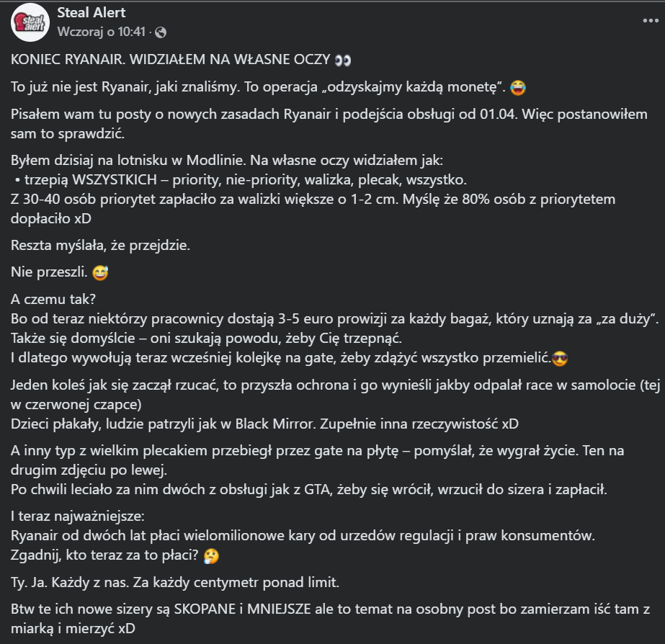
Task: Click the sunglasses emoji after "przemielić"
Action: coord(560,359)
